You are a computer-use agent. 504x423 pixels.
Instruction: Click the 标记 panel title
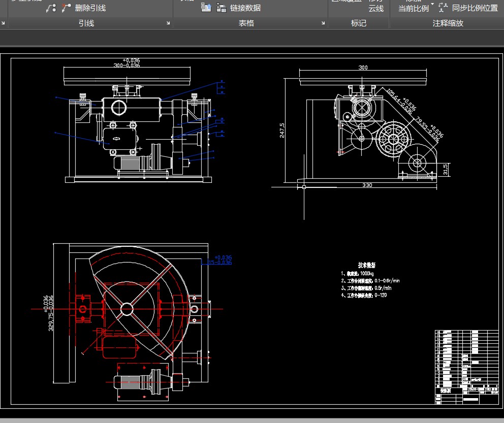[359, 23]
